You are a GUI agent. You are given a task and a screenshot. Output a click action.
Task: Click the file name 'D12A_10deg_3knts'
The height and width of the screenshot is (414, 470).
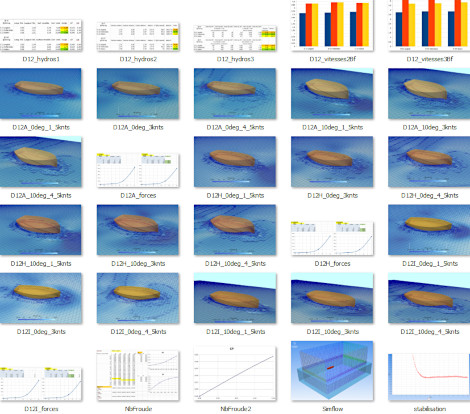click(429, 127)
